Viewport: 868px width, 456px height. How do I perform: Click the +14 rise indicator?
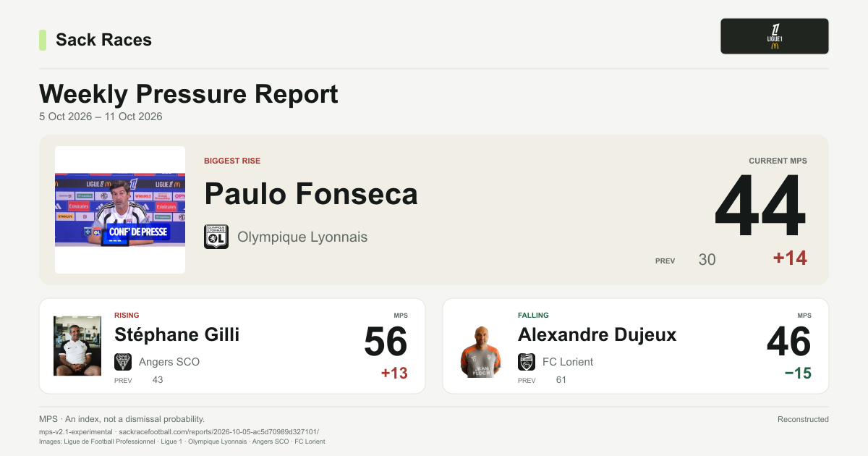click(x=790, y=258)
